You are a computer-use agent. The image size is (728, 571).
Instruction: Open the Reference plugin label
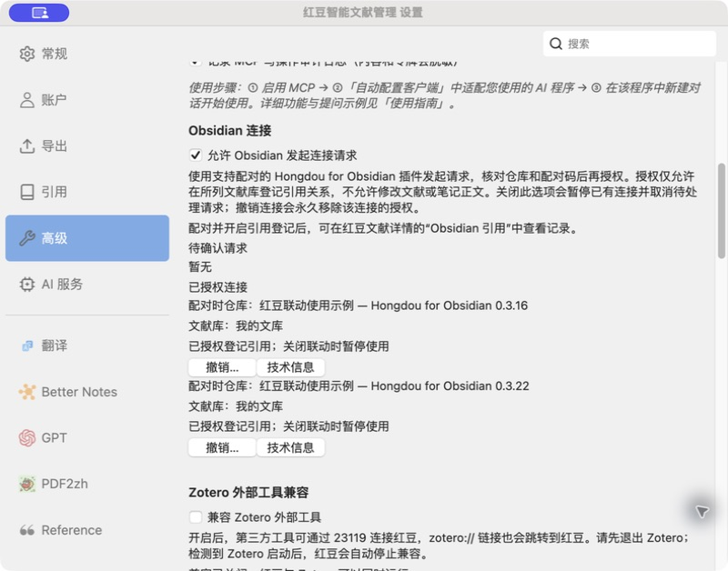pyautogui.click(x=72, y=530)
